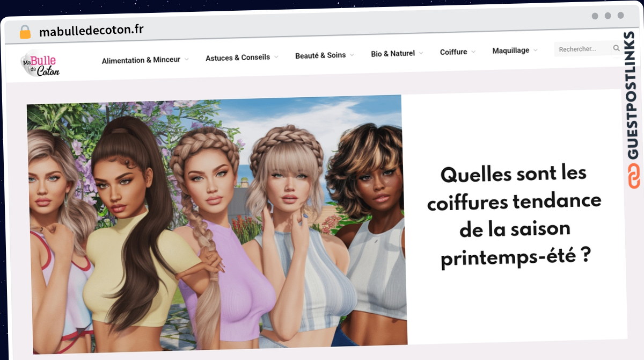Viewport: 644px width, 360px height.
Task: Expand the Coiffure menu chevron
Action: tap(473, 52)
